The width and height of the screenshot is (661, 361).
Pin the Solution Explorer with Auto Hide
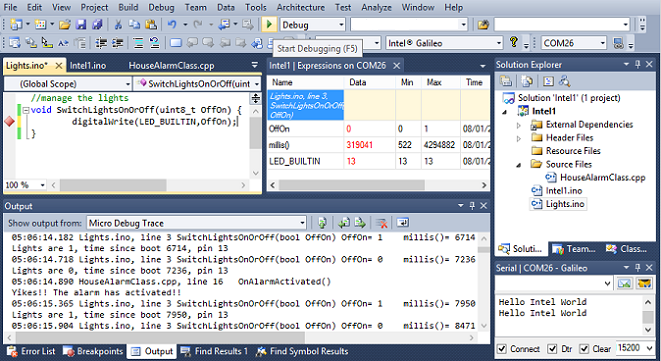(x=637, y=64)
